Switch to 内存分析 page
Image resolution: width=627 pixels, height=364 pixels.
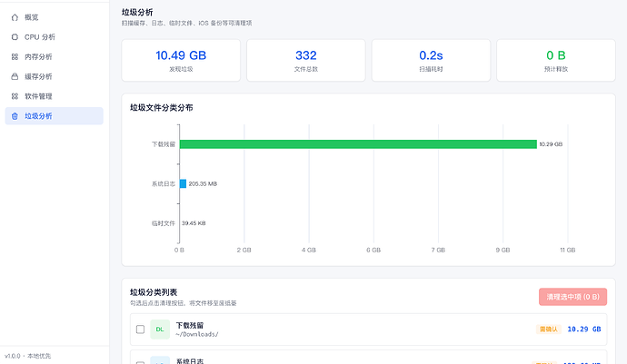(x=54, y=57)
